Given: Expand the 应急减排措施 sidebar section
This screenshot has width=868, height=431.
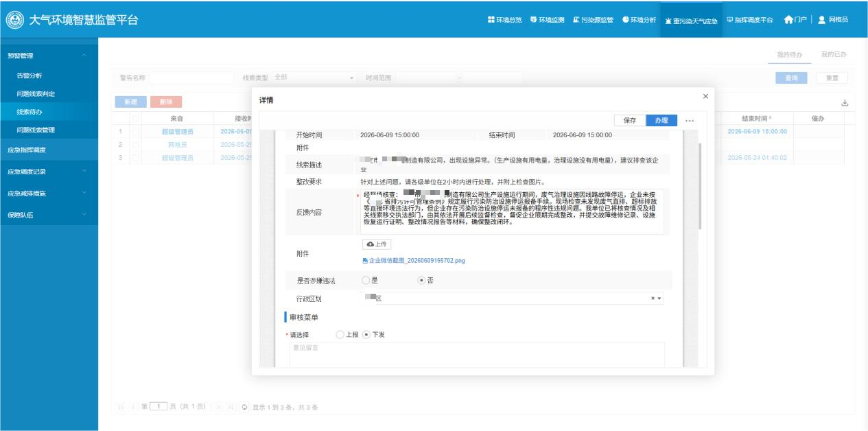Looking at the screenshot, I should coord(49,194).
